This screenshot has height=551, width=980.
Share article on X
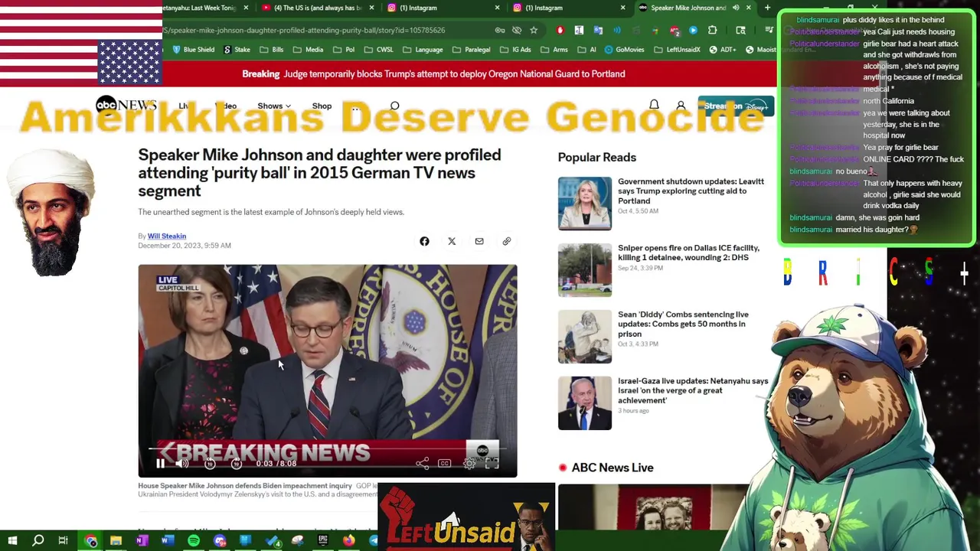452,241
